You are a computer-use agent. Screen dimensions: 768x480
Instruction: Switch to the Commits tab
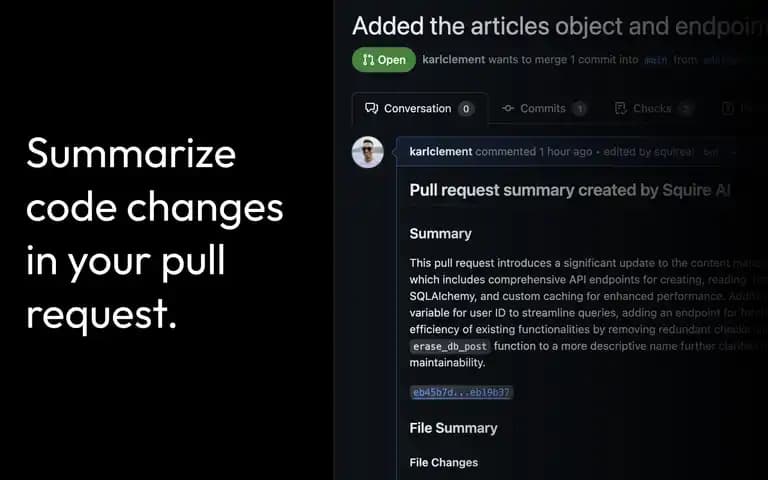coord(544,108)
